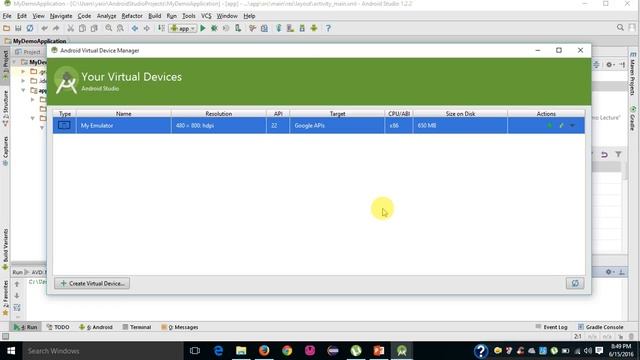Screen dimensions: 640x360
Task: Open the Edit menu
Action: [x=22, y=16]
